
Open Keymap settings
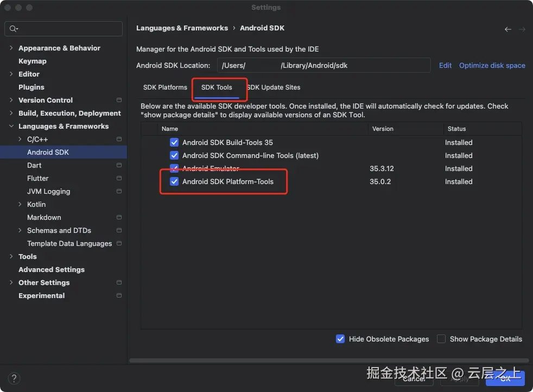tap(32, 61)
